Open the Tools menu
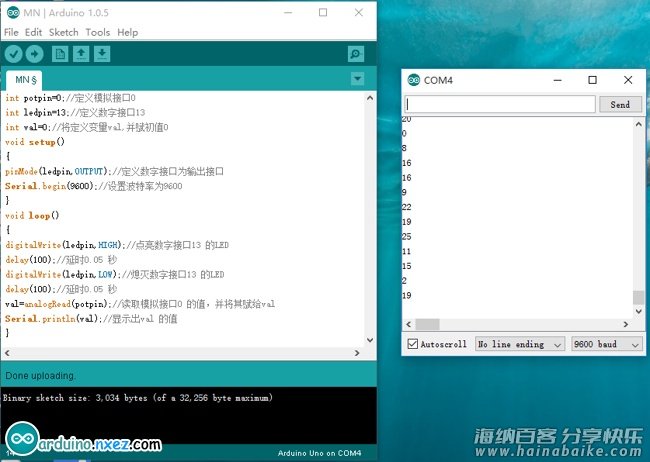The width and height of the screenshot is (650, 462). coord(98,32)
